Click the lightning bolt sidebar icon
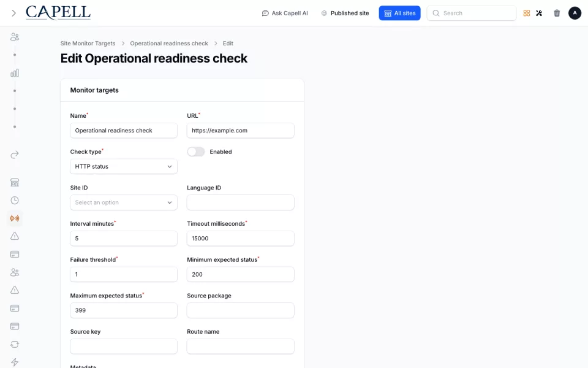Viewport: 588px width, 368px height. (x=15, y=362)
